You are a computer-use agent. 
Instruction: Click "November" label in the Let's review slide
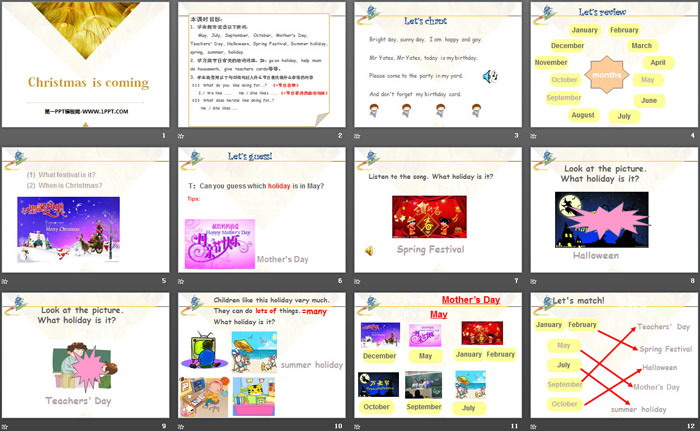tap(551, 62)
